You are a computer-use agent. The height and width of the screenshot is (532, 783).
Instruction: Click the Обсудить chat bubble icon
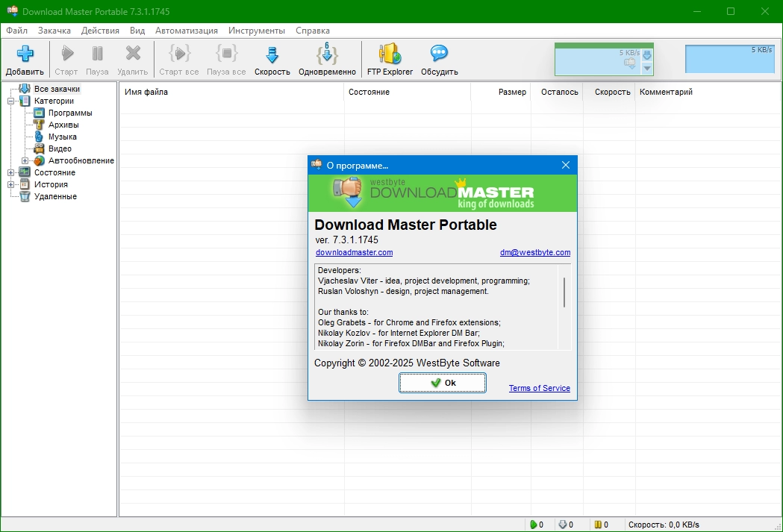[440, 54]
